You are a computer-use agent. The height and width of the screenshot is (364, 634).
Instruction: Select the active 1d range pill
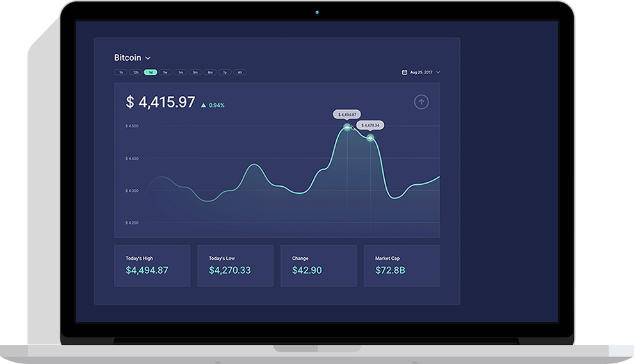coord(150,72)
